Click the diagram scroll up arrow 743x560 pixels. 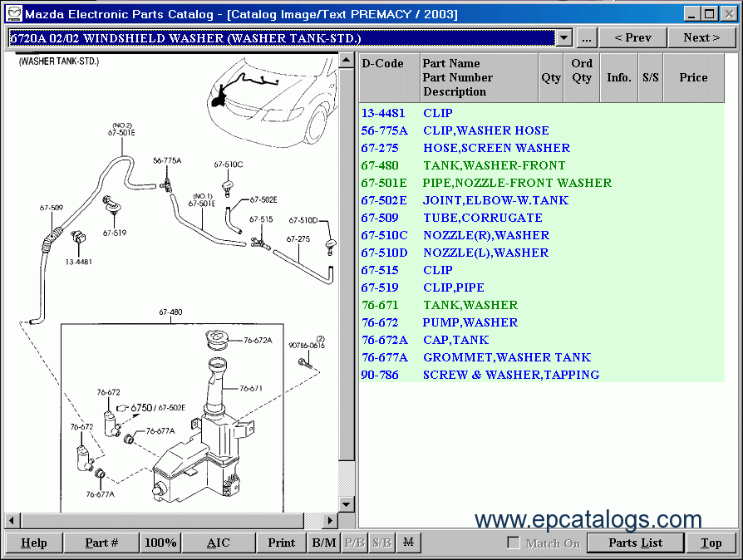point(347,61)
